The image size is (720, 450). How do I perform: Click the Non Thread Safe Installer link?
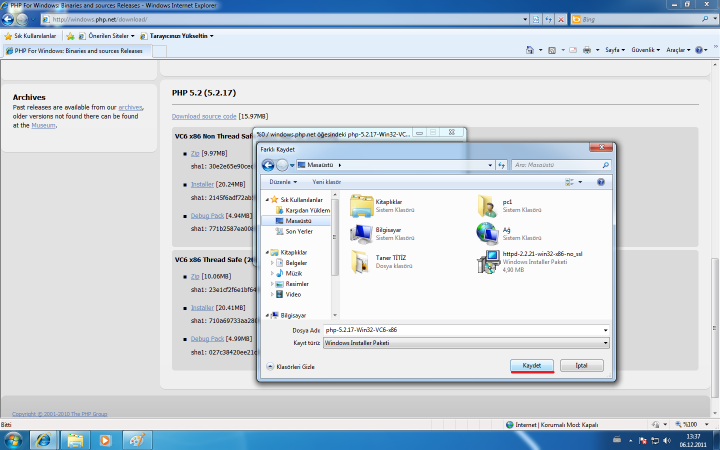202,184
